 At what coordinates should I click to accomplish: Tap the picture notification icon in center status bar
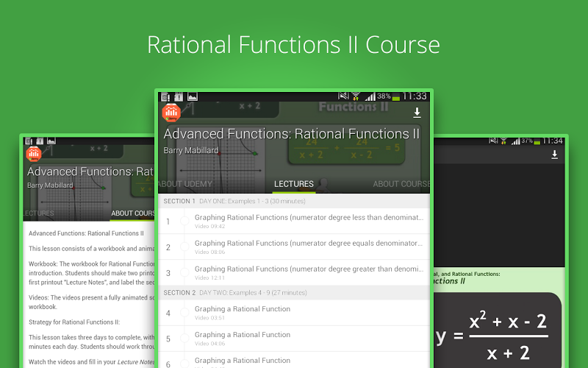[193, 96]
